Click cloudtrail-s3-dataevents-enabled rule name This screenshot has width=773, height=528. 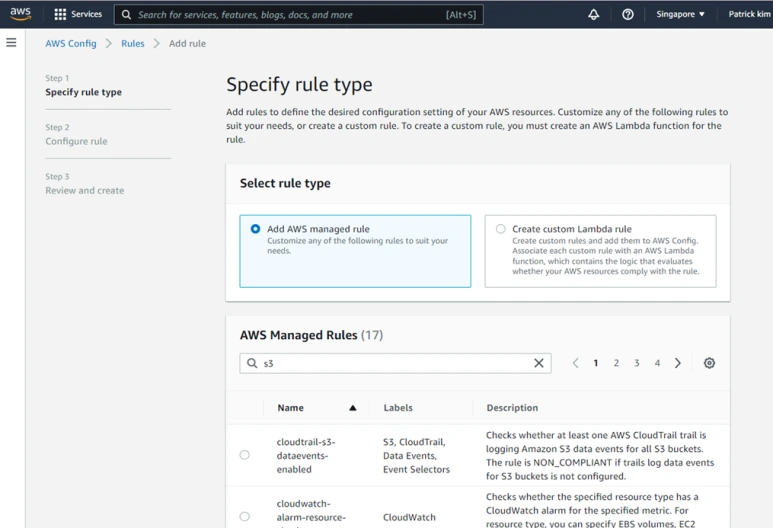(x=306, y=456)
